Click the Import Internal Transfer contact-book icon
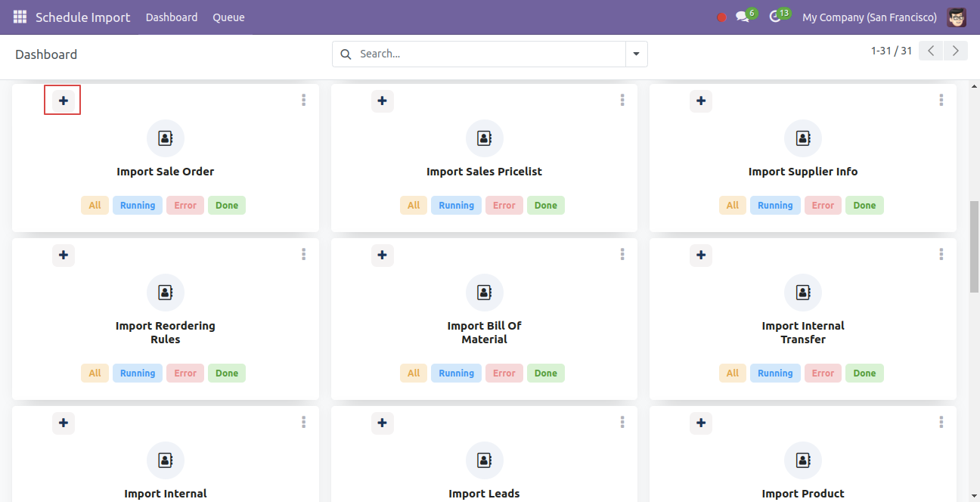Screen dimensions: 980x502 coord(803,293)
